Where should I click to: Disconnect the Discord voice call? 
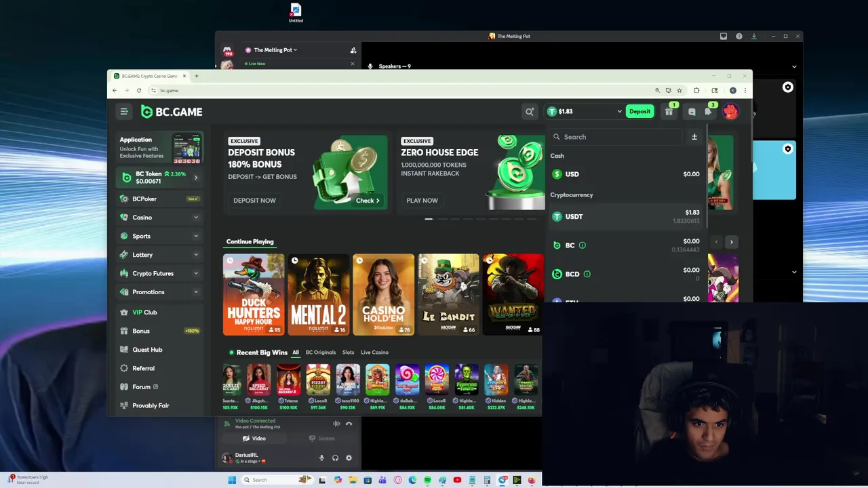point(349,424)
